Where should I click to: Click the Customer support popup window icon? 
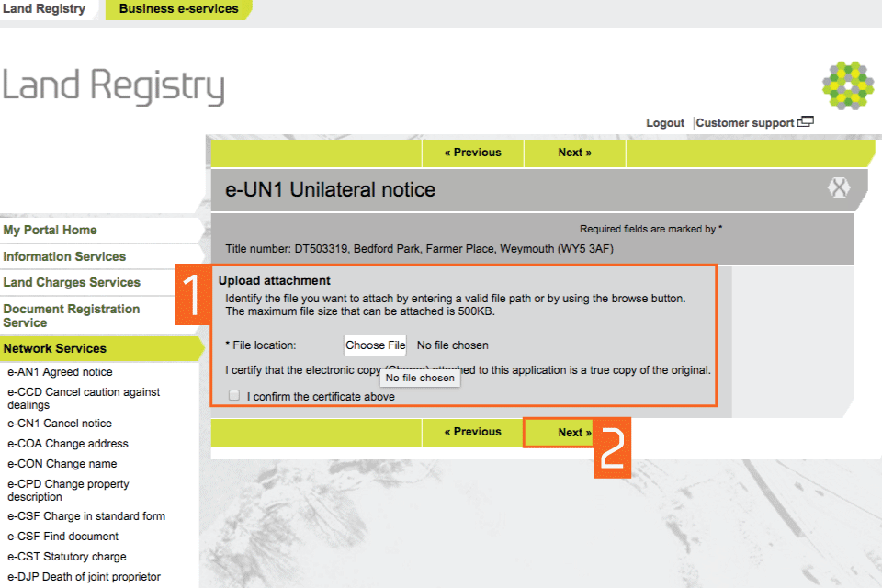click(x=806, y=121)
